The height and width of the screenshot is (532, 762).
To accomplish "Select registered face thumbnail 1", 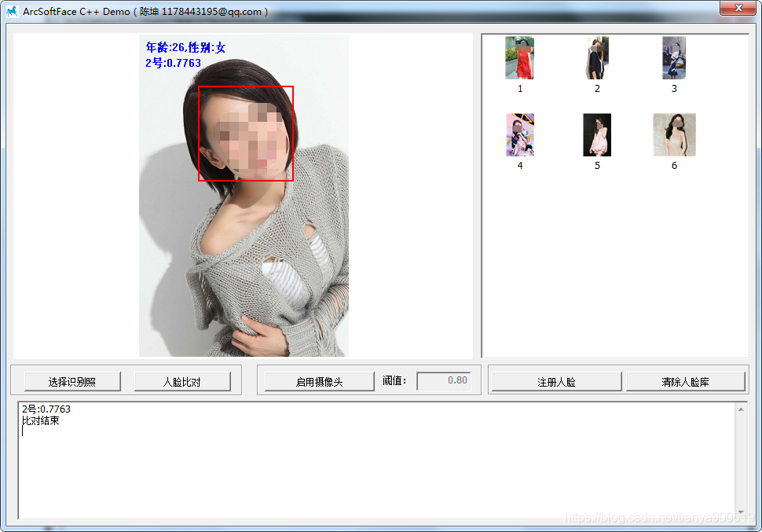I will click(519, 58).
